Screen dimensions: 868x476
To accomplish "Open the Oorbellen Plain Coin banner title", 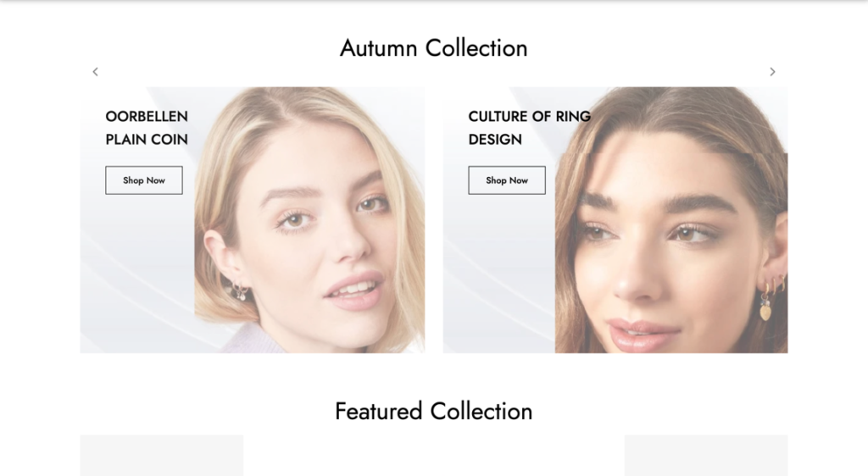I will [x=147, y=128].
